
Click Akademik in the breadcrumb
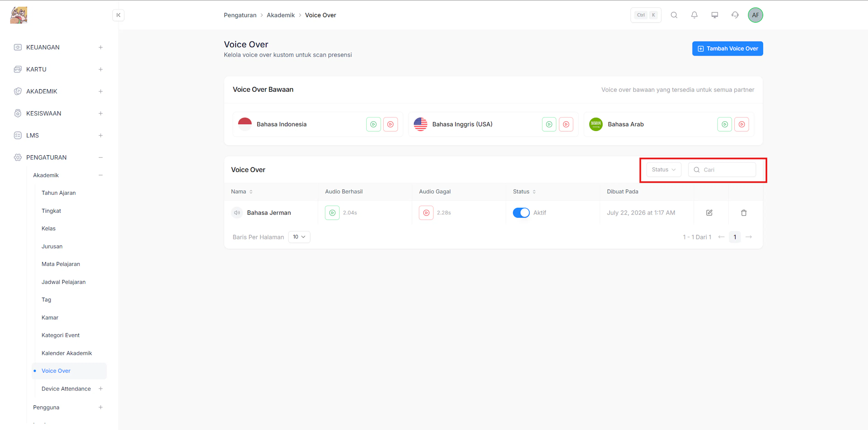point(281,15)
